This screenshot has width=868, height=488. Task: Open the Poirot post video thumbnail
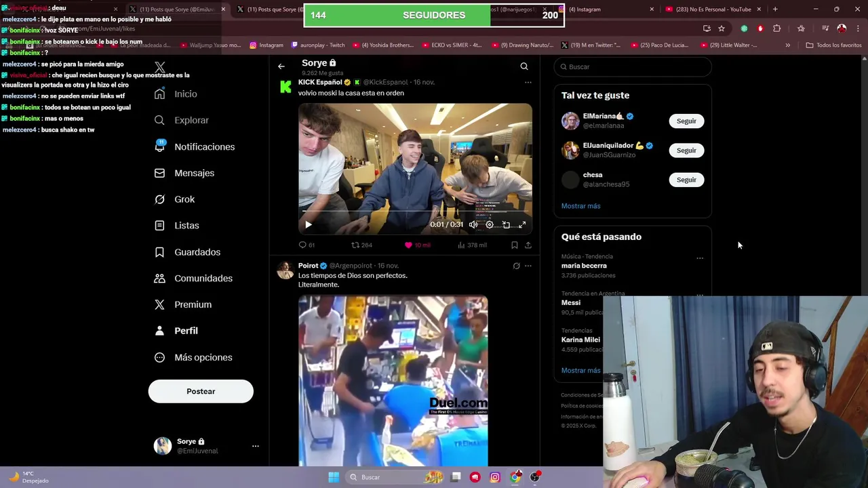pos(393,381)
